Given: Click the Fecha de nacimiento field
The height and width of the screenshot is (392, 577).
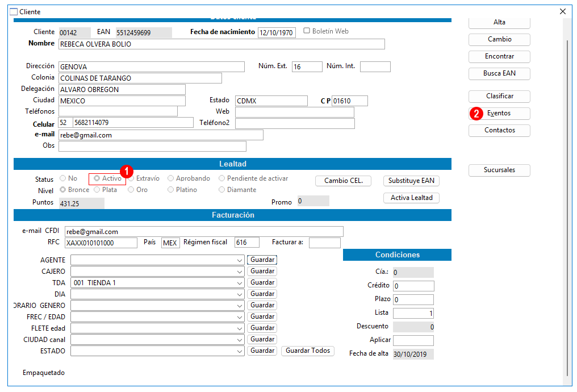Looking at the screenshot, I should point(277,32).
